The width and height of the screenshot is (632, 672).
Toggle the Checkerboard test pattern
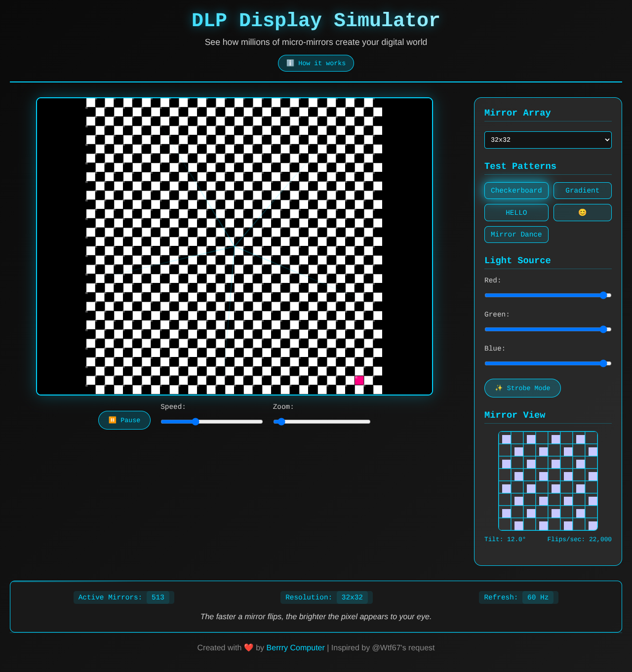(516, 191)
